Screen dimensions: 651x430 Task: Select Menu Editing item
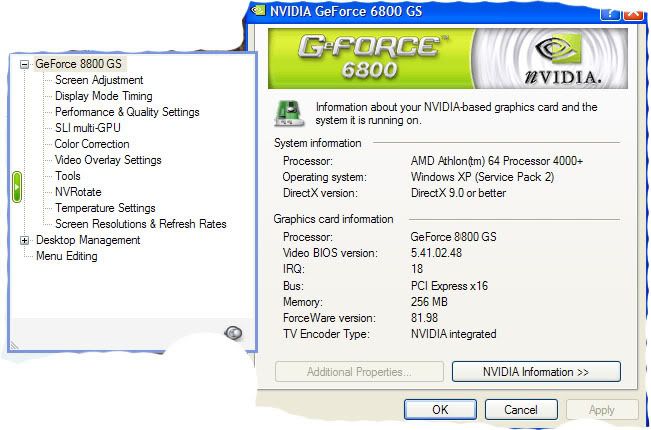66,256
